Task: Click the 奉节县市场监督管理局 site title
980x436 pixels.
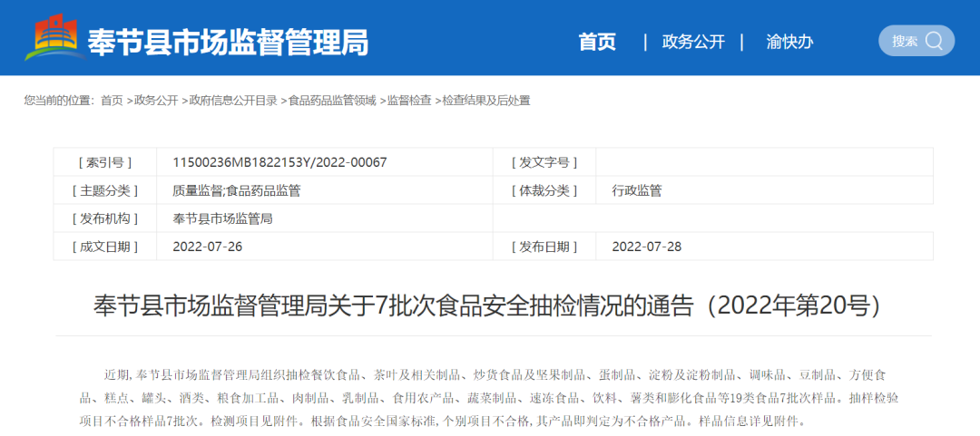Action: coord(228,42)
